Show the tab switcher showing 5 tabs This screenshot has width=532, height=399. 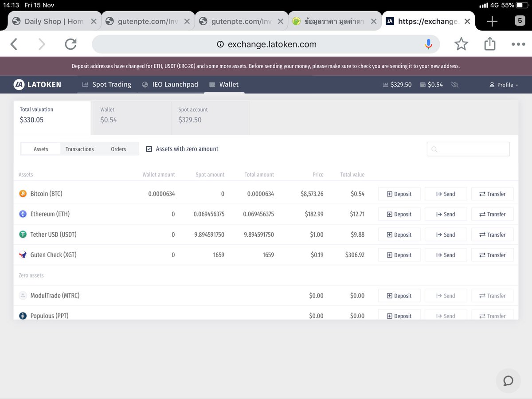[520, 20]
